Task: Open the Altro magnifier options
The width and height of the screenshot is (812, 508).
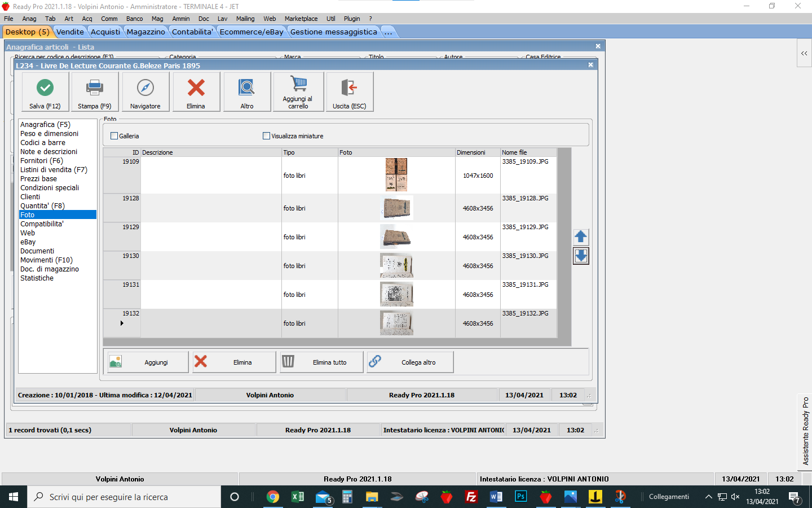Action: click(x=247, y=91)
